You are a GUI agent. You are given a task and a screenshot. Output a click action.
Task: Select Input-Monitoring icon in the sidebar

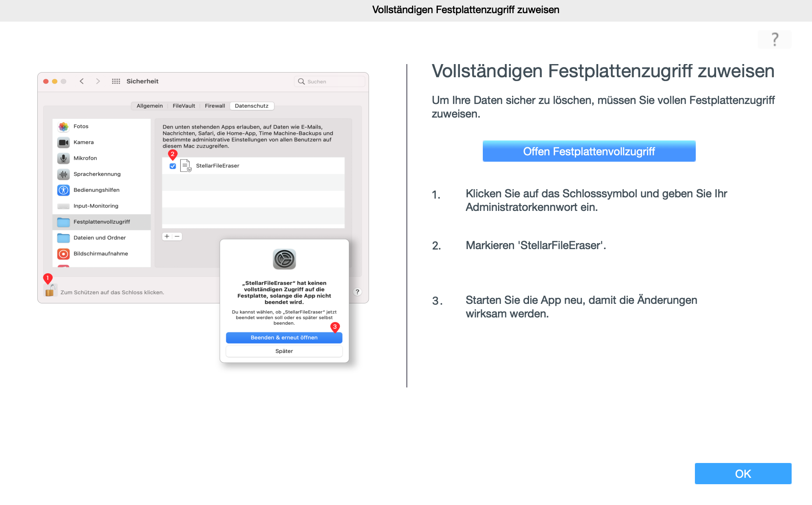point(63,206)
